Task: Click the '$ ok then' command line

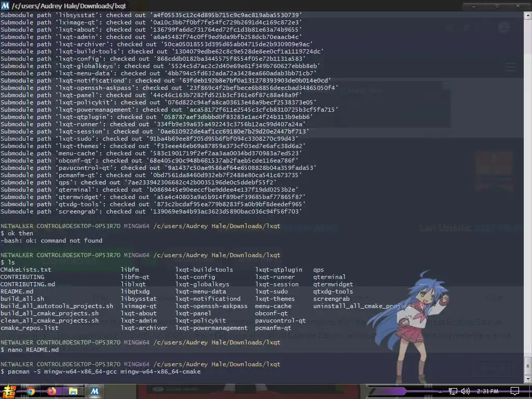Action: coord(17,233)
